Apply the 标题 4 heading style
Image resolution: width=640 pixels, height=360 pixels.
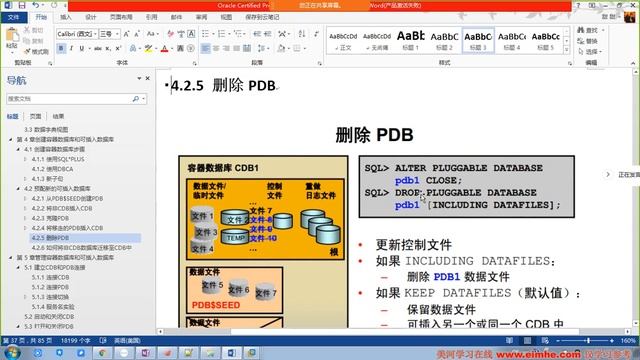512,40
